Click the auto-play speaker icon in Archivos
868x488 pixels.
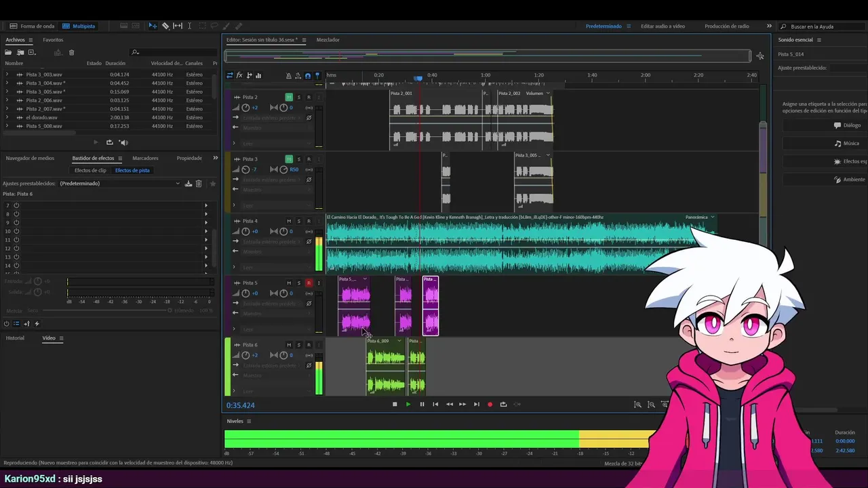[123, 142]
